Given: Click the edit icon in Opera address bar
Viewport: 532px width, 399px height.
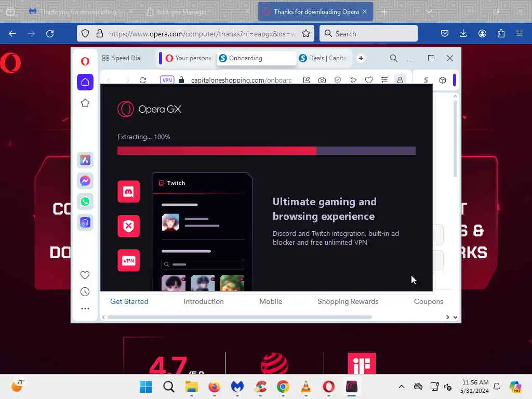Looking at the screenshot, I should (307, 80).
